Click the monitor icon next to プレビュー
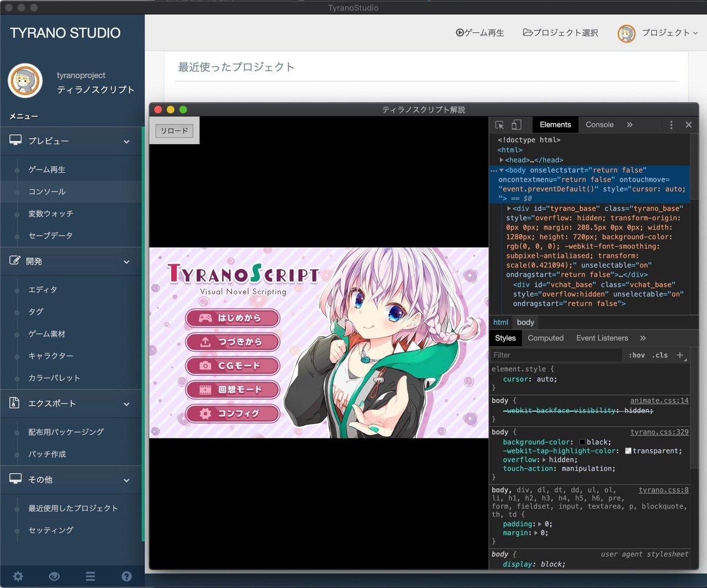Viewport: 707px width, 588px height. (15, 140)
